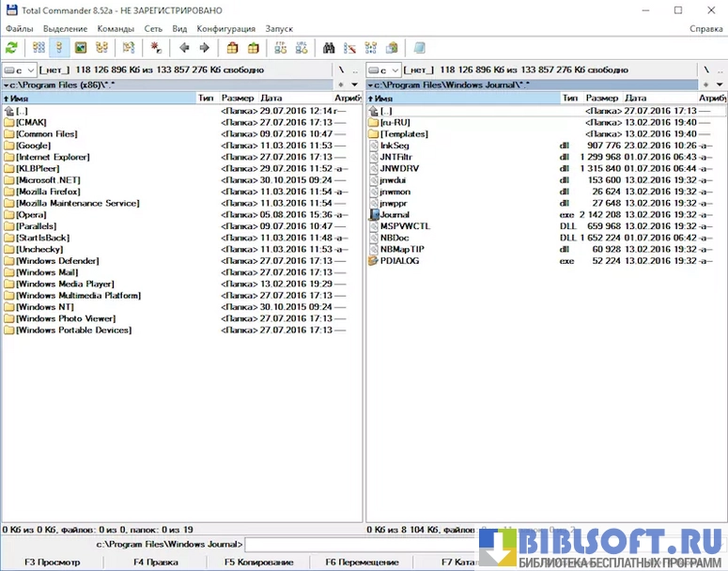The height and width of the screenshot is (571, 728).
Task: Select the Journal exe file in right panel
Action: tap(395, 215)
